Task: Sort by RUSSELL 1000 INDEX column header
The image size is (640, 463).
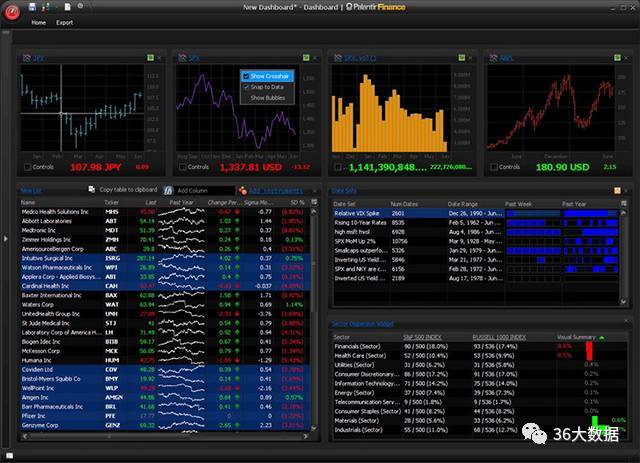Action: point(499,337)
